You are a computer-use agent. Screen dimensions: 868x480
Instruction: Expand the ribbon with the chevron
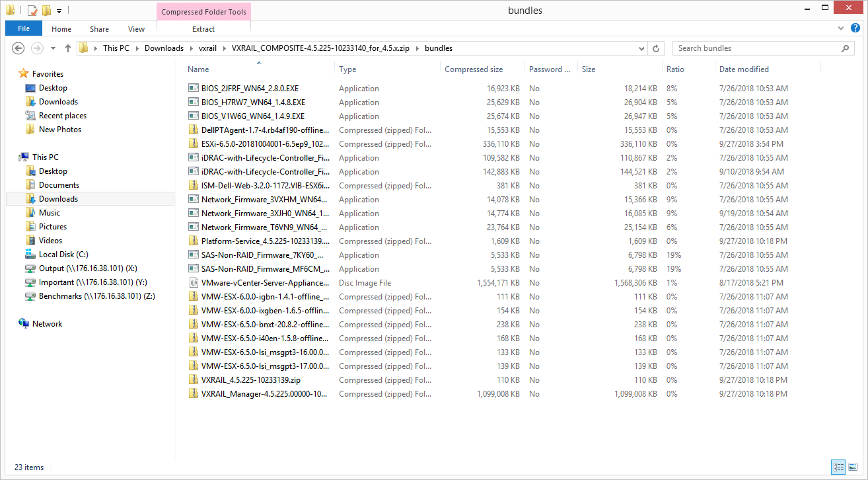point(841,28)
